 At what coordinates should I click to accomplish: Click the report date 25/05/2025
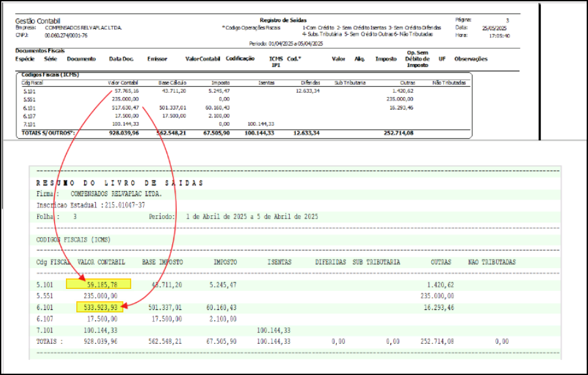[494, 28]
